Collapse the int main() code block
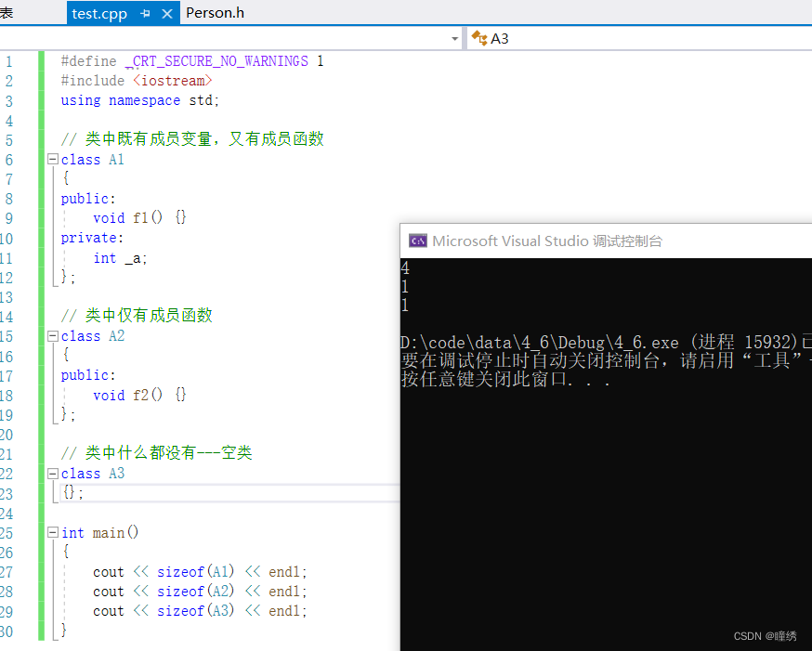The height and width of the screenshot is (651, 812). point(52,532)
